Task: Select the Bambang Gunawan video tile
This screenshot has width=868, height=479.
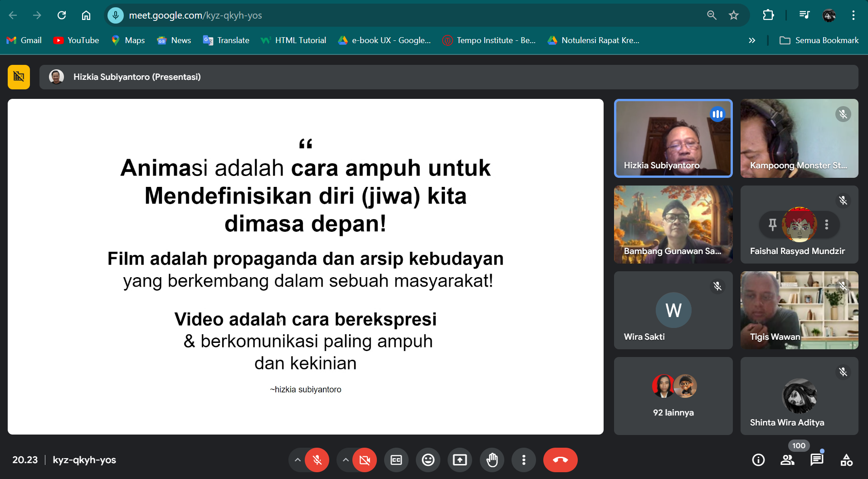Action: pos(673,224)
